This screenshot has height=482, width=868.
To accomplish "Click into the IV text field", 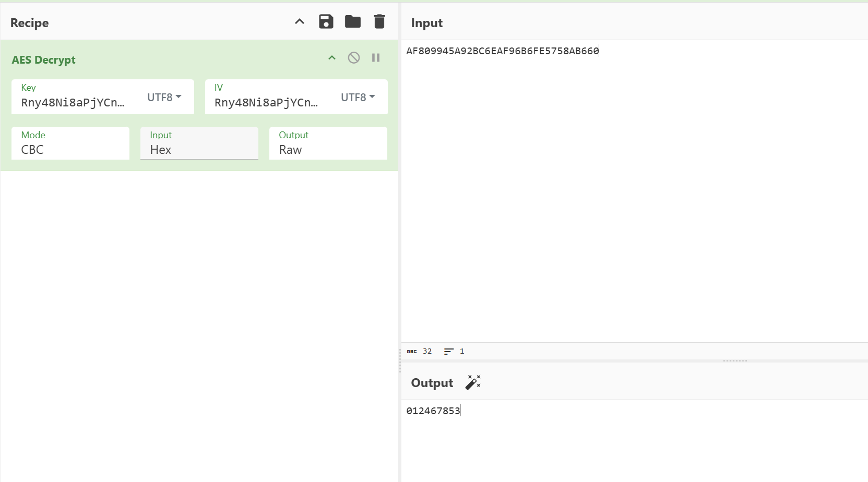I will tap(266, 103).
